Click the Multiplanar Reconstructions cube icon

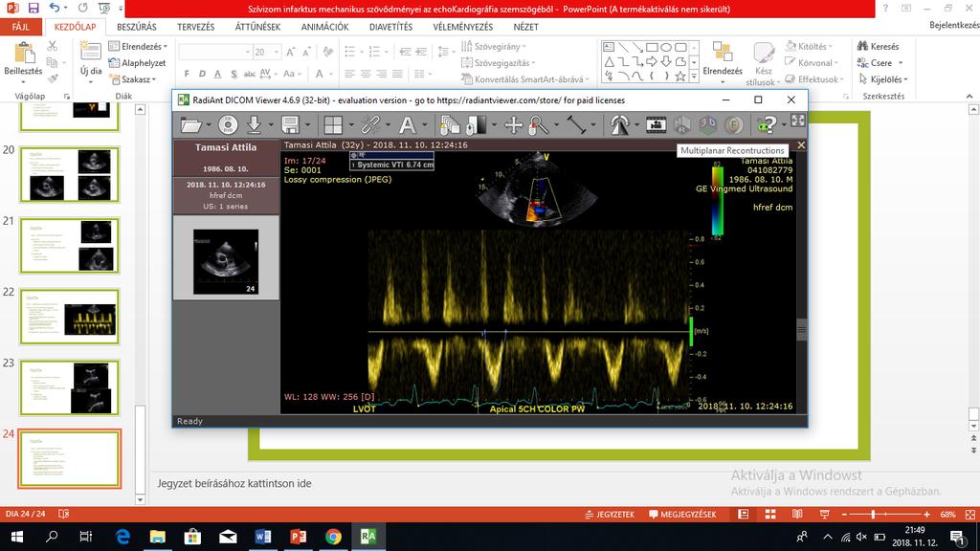681,125
